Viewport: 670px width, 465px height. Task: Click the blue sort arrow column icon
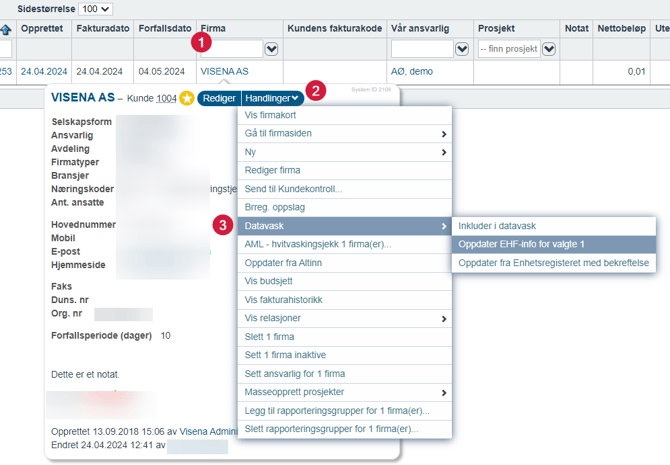5,29
